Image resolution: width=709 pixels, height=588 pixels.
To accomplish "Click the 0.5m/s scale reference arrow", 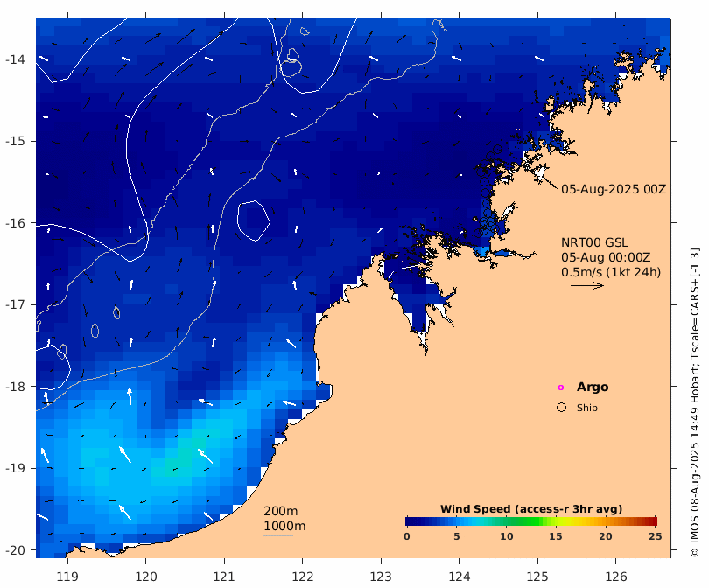I will point(587,285).
